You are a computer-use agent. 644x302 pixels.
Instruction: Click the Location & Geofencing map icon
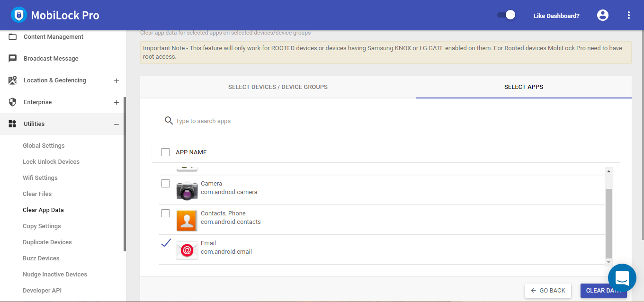point(13,80)
